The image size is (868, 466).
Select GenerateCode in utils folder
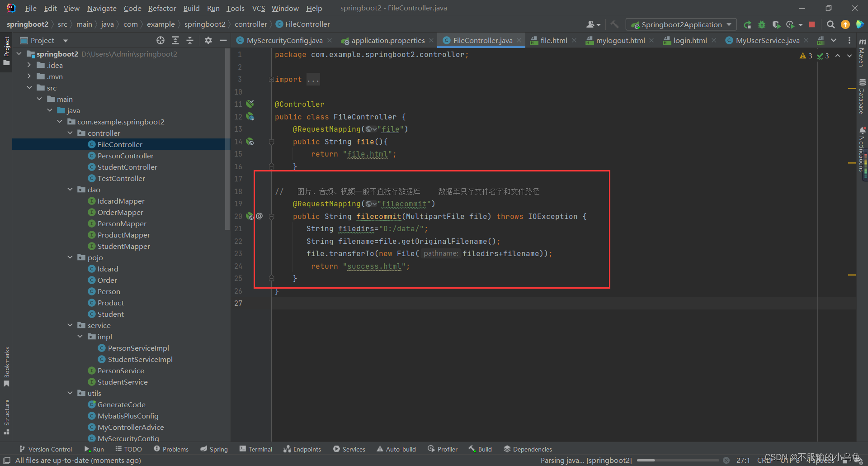point(121,404)
